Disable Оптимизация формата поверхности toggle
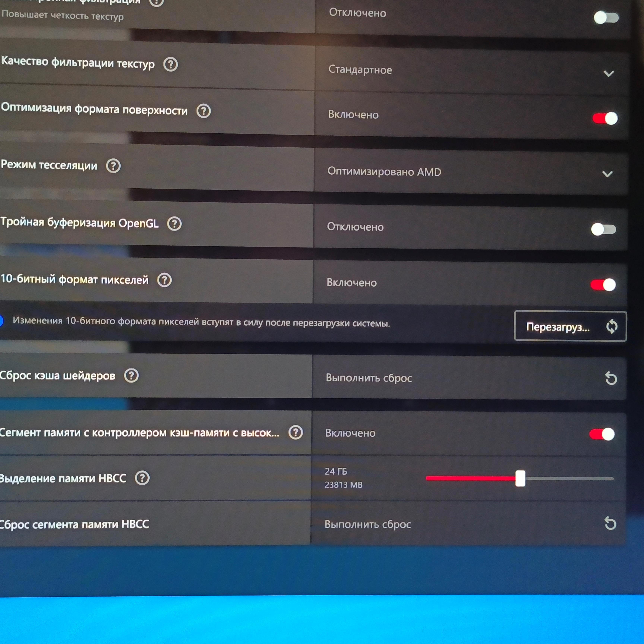Image resolution: width=644 pixels, height=644 pixels. [x=605, y=118]
